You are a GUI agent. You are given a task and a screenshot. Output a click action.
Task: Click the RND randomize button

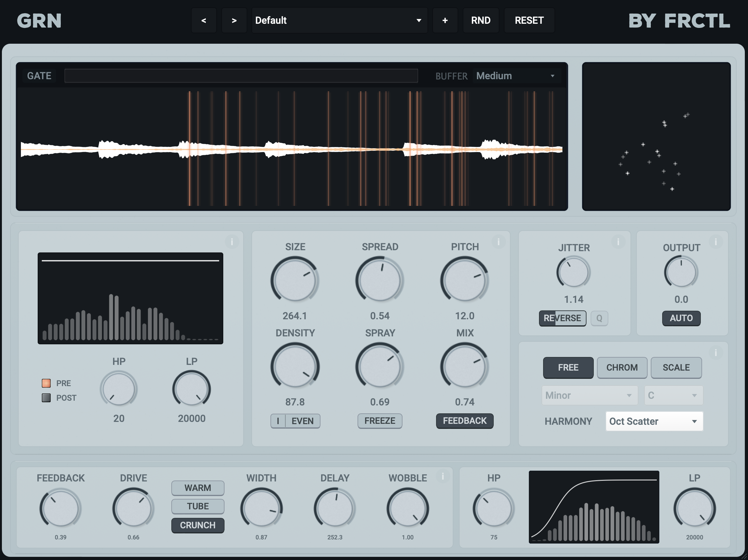(480, 20)
